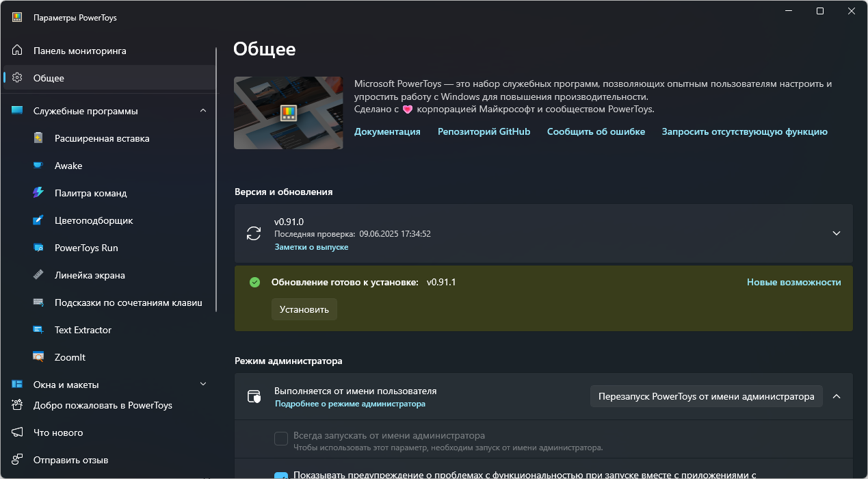Click Перезапуск PowerToys от имени администратора button
This screenshot has width=868, height=479.
click(x=707, y=396)
